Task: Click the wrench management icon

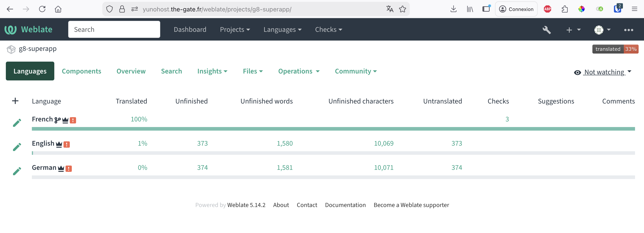Action: point(546,30)
